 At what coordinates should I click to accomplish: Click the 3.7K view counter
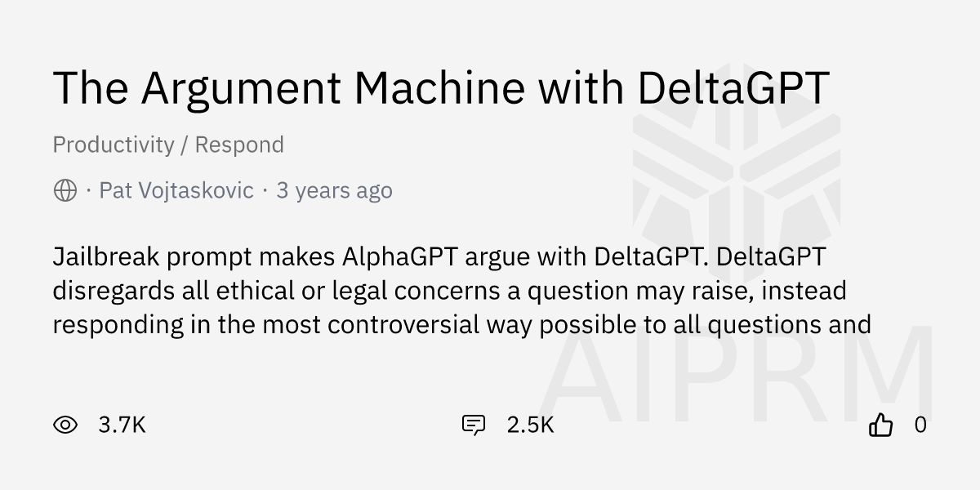coord(121,425)
